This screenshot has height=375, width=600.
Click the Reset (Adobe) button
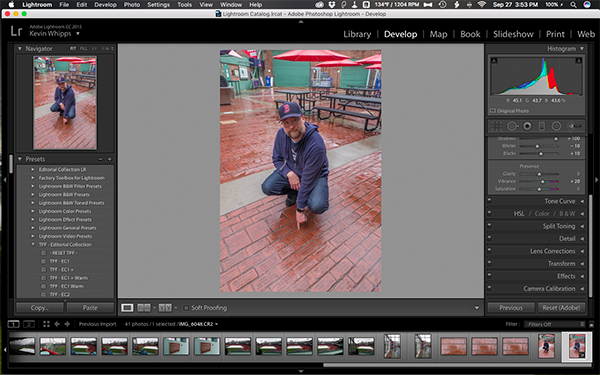(561, 308)
